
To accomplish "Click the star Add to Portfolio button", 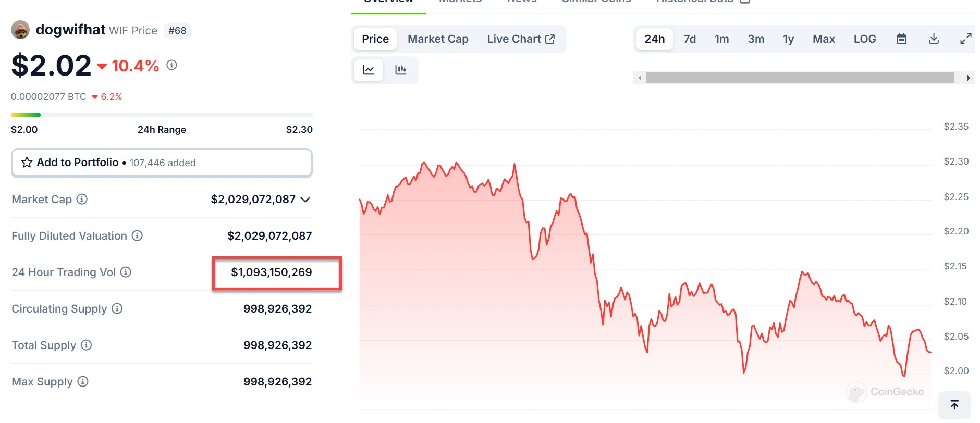I will (x=162, y=163).
